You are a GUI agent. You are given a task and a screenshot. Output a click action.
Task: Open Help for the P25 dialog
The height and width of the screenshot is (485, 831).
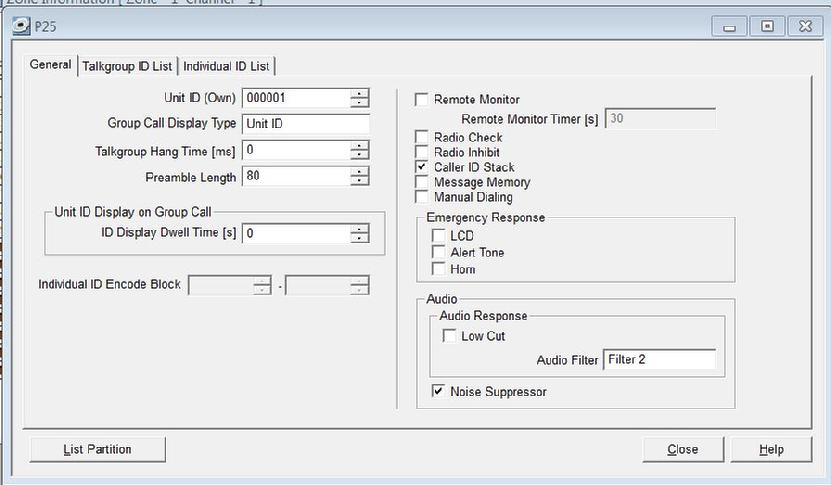[x=771, y=449]
